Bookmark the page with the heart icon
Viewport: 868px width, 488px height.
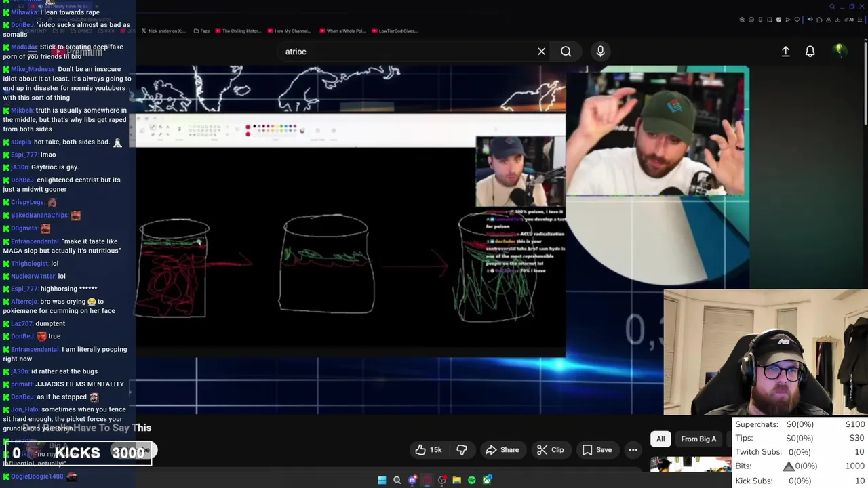(x=797, y=20)
